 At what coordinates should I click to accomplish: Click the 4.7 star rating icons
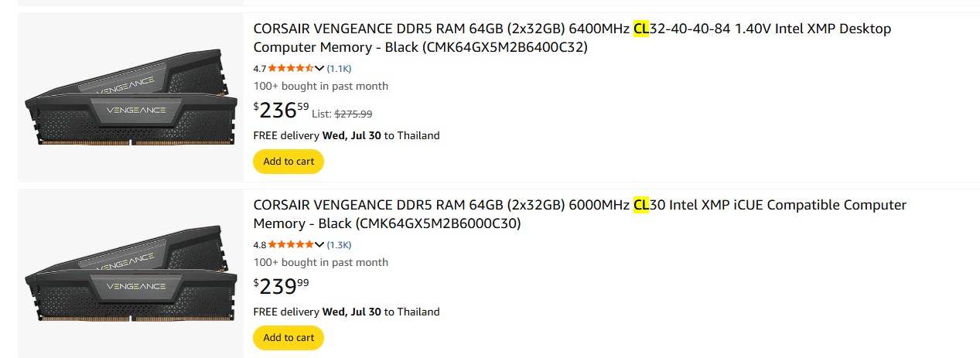(x=291, y=68)
